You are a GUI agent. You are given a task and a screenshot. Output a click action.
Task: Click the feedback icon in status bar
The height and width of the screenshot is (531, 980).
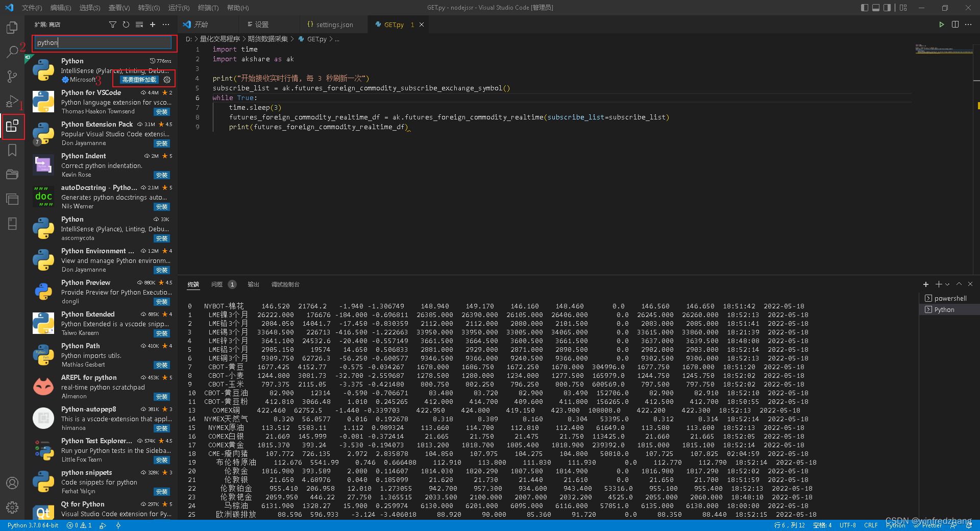pyautogui.click(x=953, y=525)
